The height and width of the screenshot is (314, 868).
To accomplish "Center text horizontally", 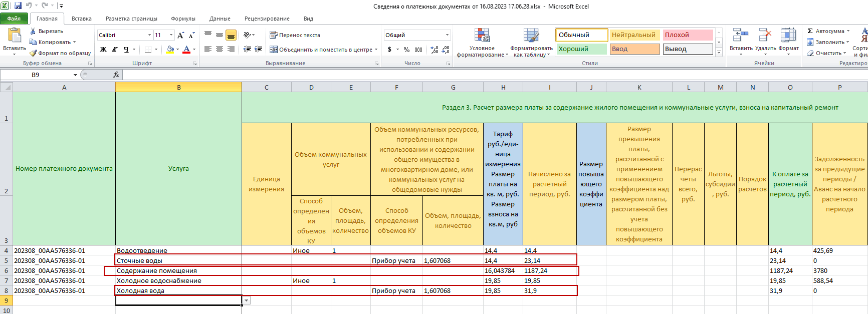I will [220, 50].
